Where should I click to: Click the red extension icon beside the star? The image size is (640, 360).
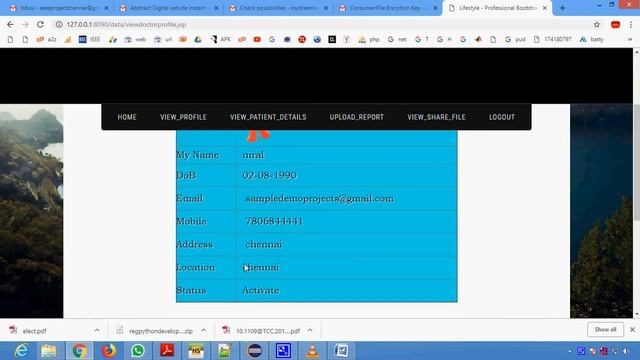pos(616,24)
